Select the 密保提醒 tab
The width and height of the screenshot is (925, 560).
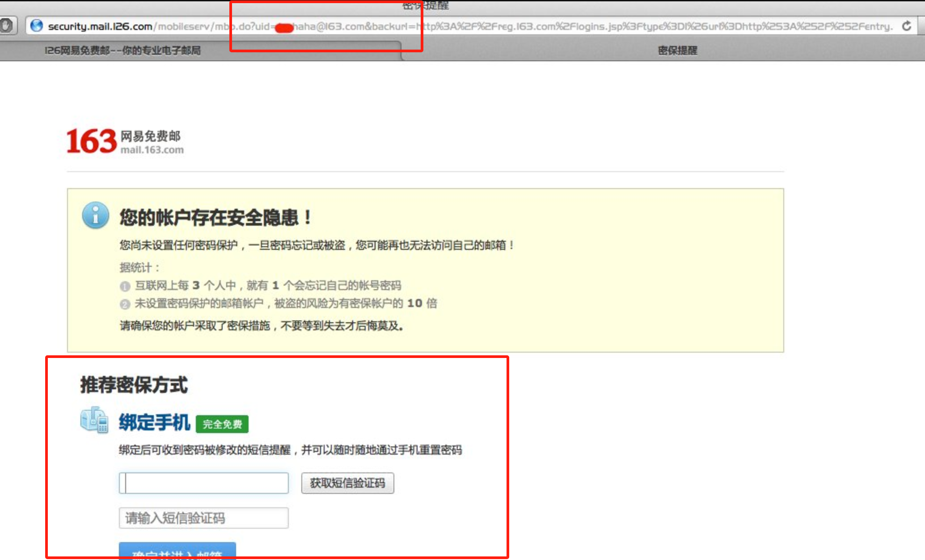click(677, 51)
